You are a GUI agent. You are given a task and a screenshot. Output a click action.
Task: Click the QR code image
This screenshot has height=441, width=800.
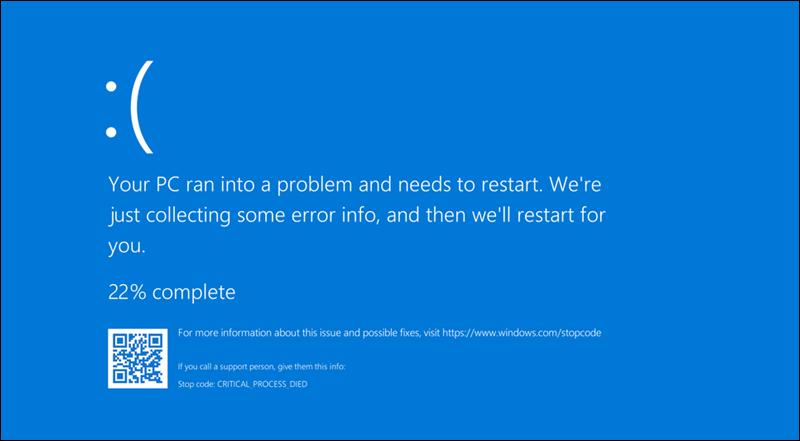click(x=136, y=357)
